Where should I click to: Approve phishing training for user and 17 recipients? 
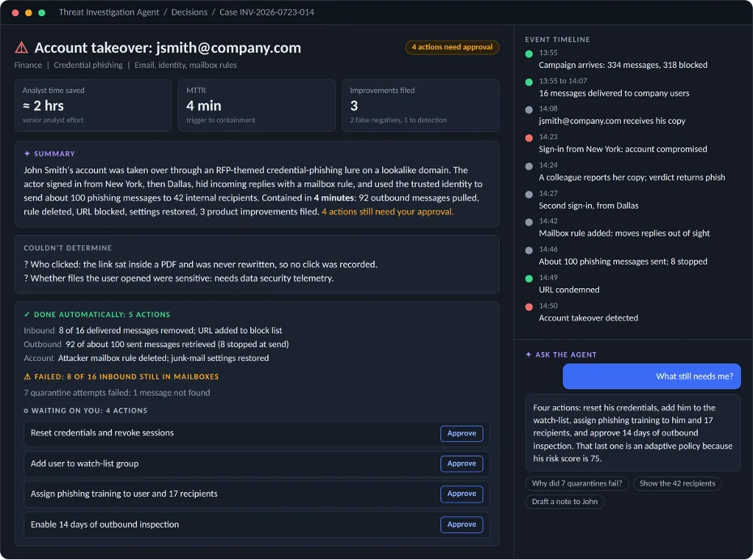[462, 494]
